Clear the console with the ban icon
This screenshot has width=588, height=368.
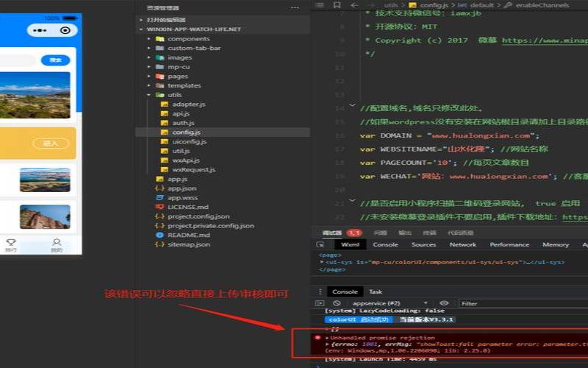pos(337,303)
